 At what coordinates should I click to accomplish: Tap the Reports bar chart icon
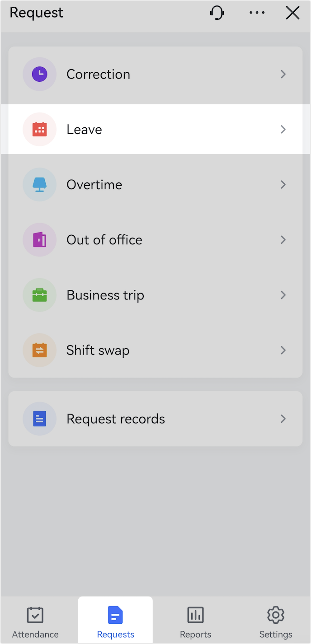coord(195,615)
